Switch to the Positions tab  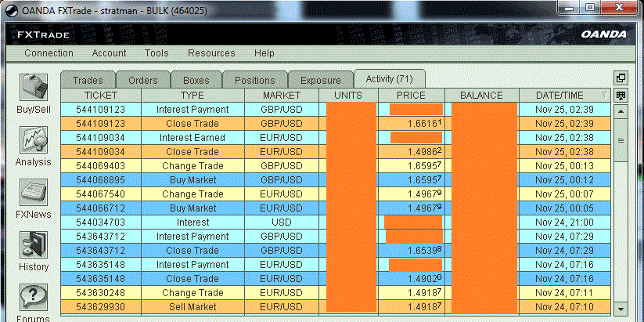point(254,80)
